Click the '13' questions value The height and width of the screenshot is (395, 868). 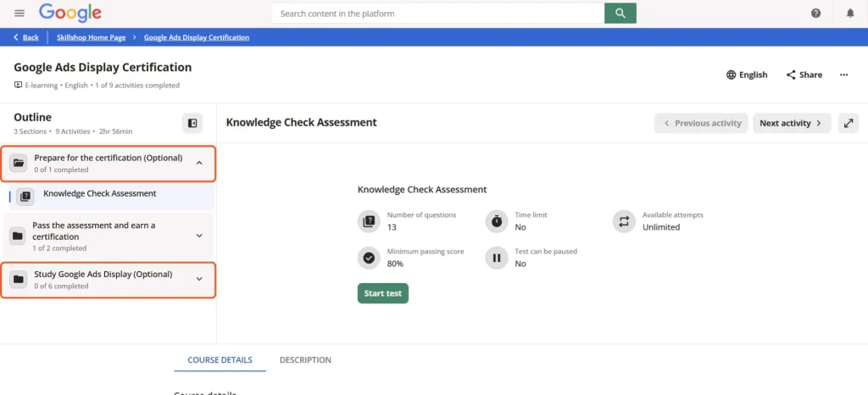pyautogui.click(x=392, y=227)
